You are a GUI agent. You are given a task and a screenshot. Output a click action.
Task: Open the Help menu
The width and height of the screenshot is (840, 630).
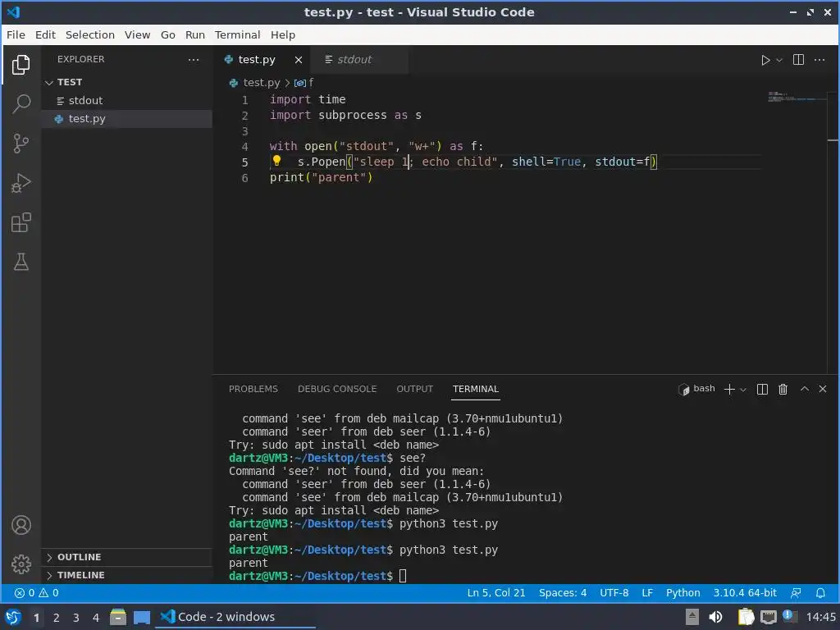click(x=283, y=34)
